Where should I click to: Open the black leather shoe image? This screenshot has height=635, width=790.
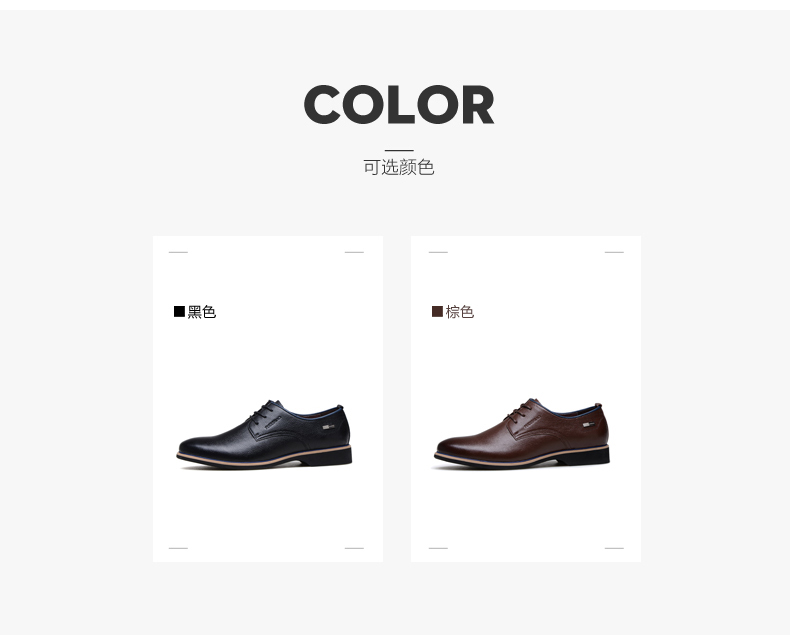click(x=264, y=434)
